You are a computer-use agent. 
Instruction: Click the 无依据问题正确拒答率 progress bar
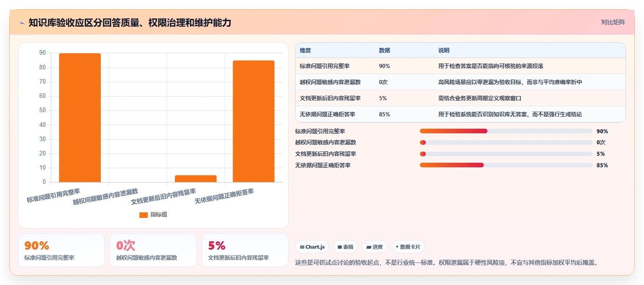(x=506, y=165)
